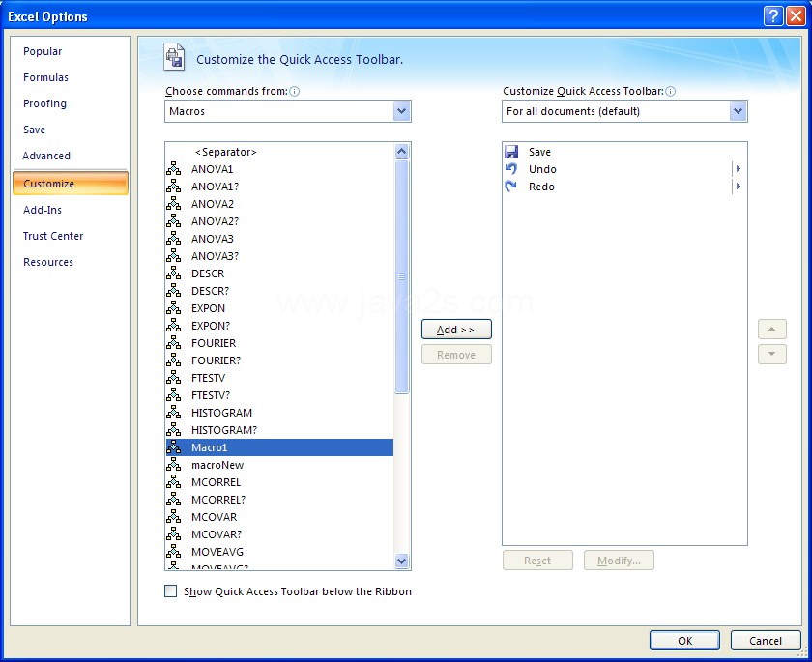Open the Trust Center category
Viewport: 812px width, 662px height.
pyautogui.click(x=53, y=236)
